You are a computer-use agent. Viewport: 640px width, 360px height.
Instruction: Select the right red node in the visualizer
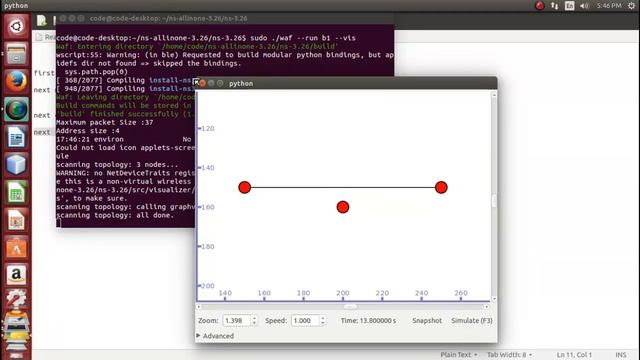coord(441,187)
